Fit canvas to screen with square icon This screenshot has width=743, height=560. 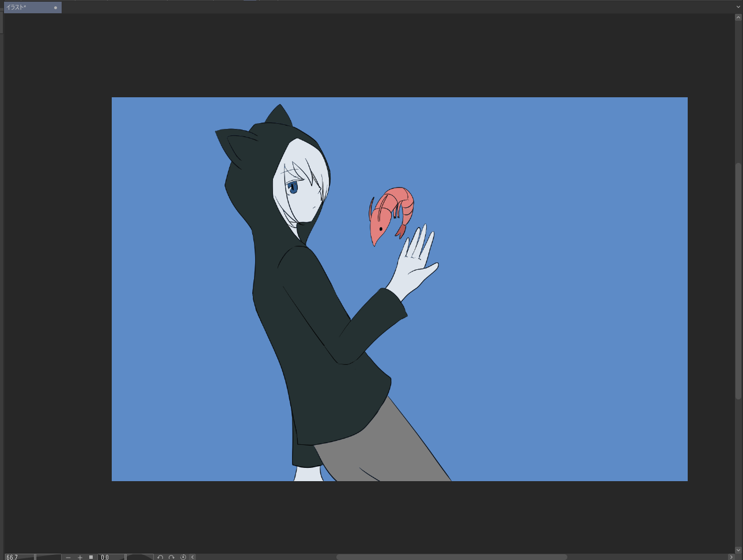[91, 557]
